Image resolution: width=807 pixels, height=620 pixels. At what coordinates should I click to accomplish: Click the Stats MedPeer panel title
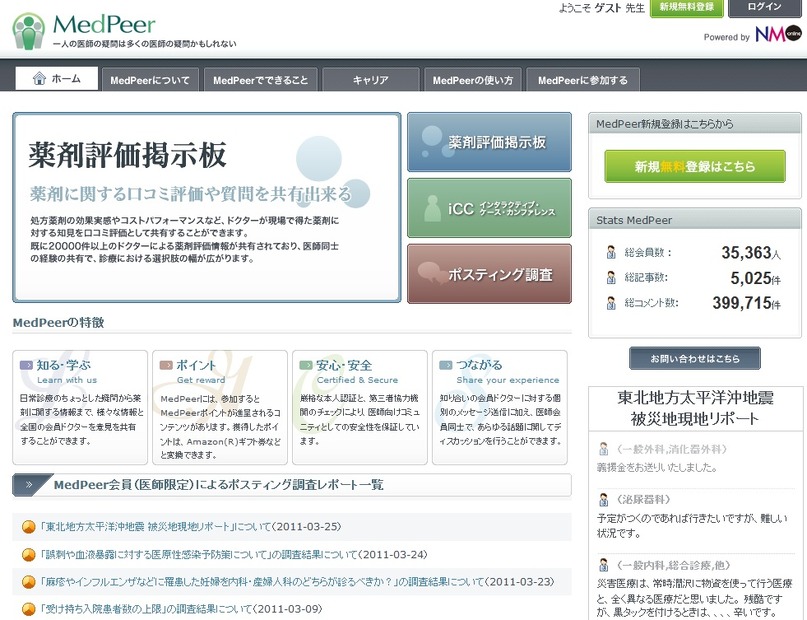tap(634, 220)
